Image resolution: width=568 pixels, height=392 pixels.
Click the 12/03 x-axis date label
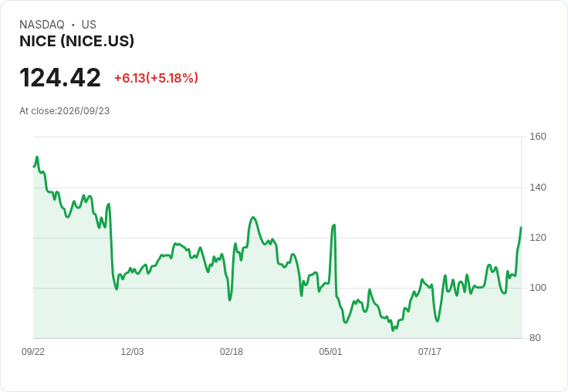pyautogui.click(x=132, y=351)
